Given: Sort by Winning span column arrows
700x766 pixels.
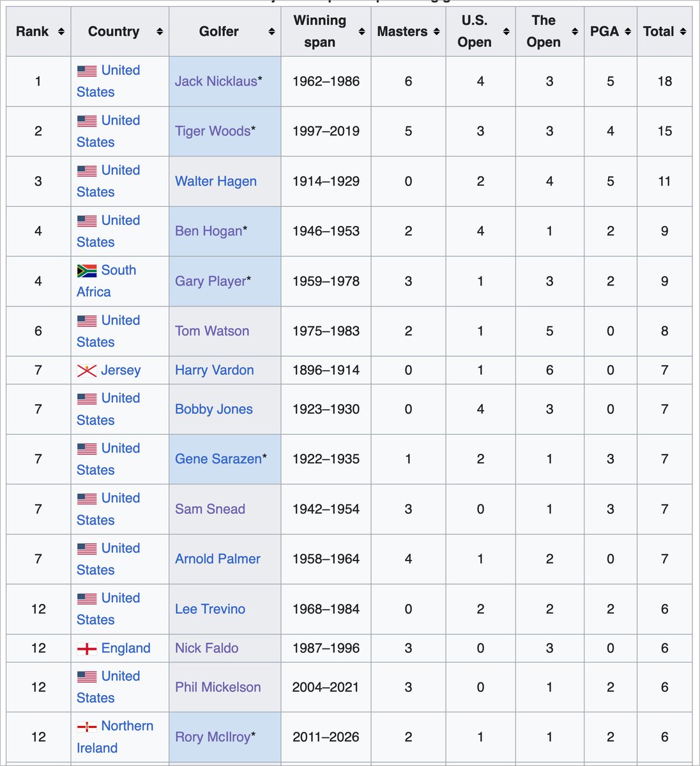Looking at the screenshot, I should 361,31.
